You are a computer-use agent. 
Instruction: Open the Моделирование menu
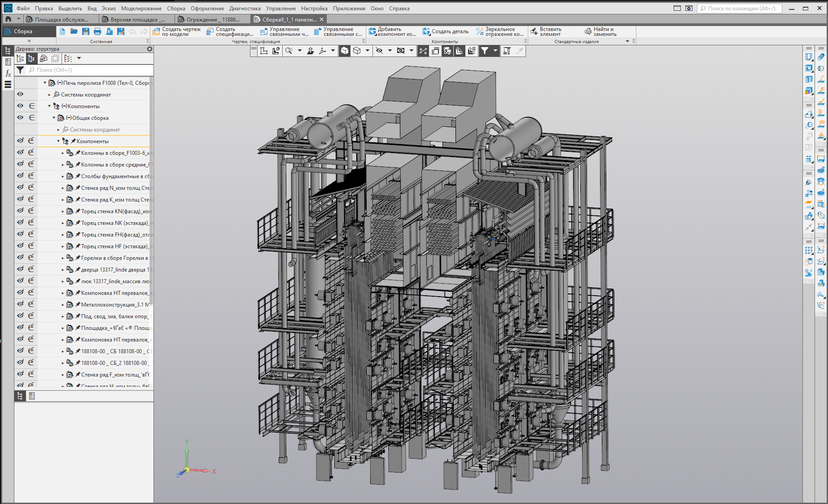(141, 9)
